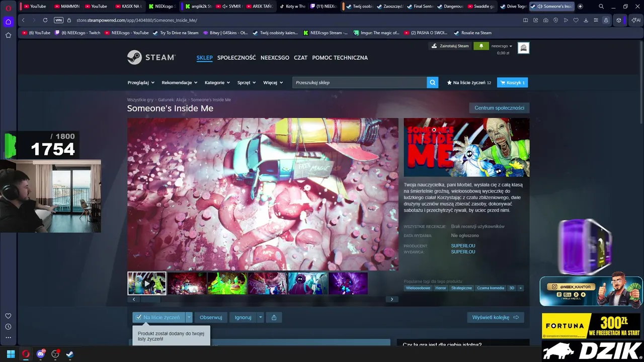Expand the Kategorie menu
This screenshot has width=644, height=362.
click(x=217, y=82)
